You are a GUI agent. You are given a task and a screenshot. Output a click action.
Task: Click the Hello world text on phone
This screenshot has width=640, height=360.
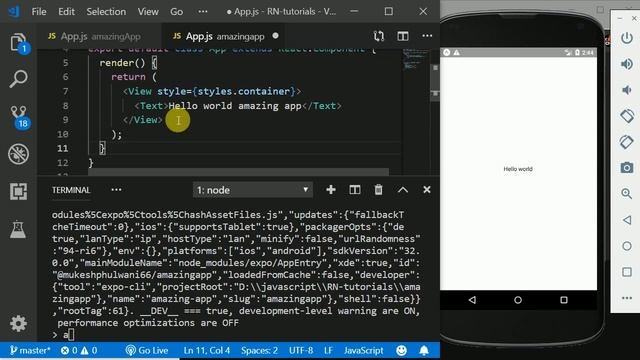pos(518,169)
